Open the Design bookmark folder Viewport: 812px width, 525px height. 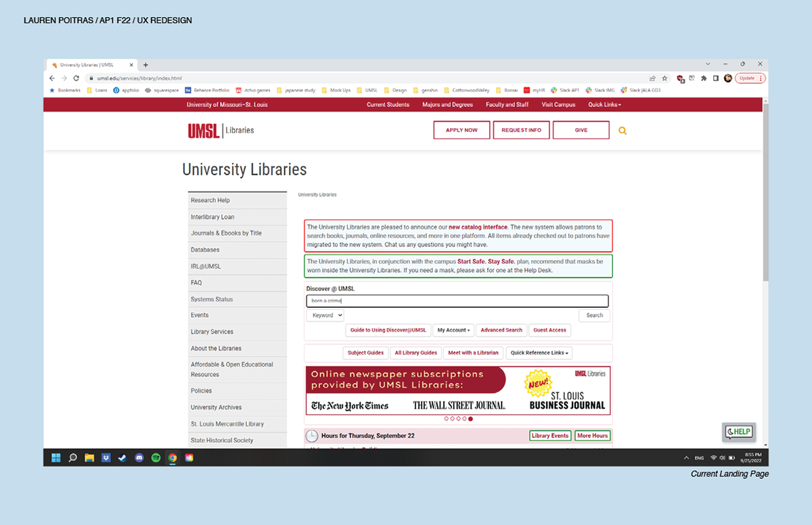[x=395, y=90]
